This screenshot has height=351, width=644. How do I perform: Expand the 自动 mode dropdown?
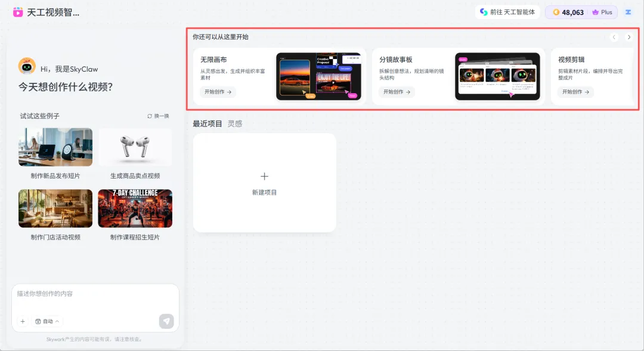pos(47,321)
